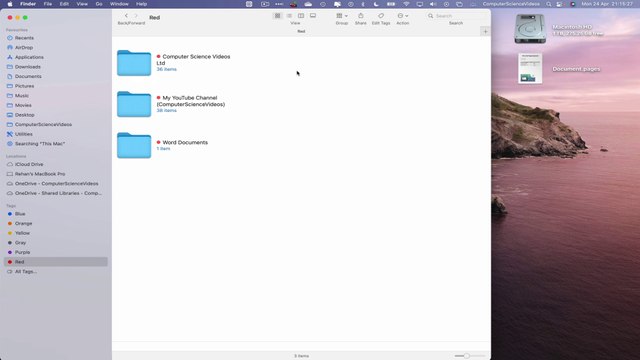Click the date and time in menu bar
The image size is (640, 360).
(x=607, y=4)
